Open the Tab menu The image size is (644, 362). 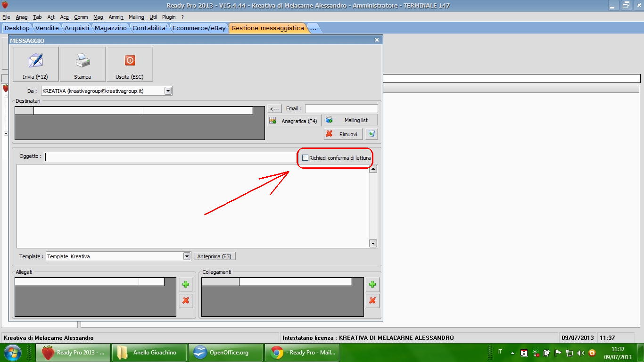pyautogui.click(x=37, y=17)
